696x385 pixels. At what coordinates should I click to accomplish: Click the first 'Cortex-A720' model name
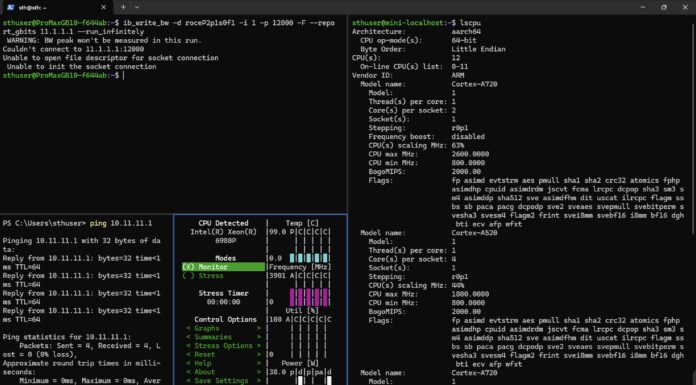[x=475, y=84]
